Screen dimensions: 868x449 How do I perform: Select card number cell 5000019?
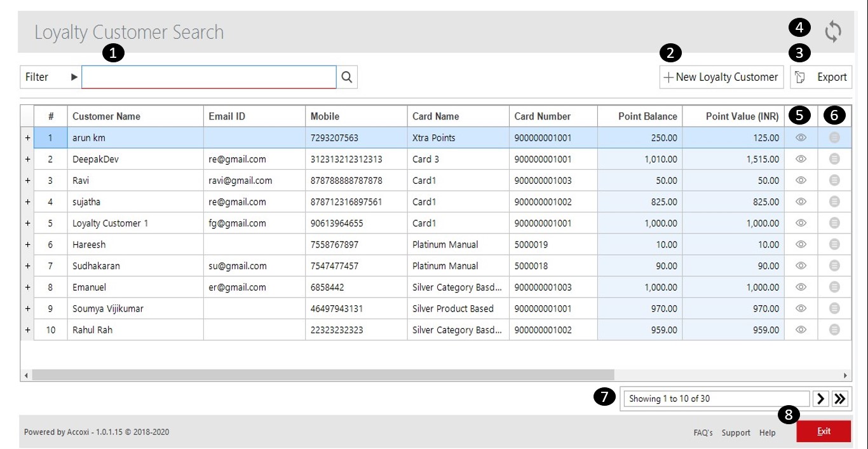pyautogui.click(x=553, y=245)
